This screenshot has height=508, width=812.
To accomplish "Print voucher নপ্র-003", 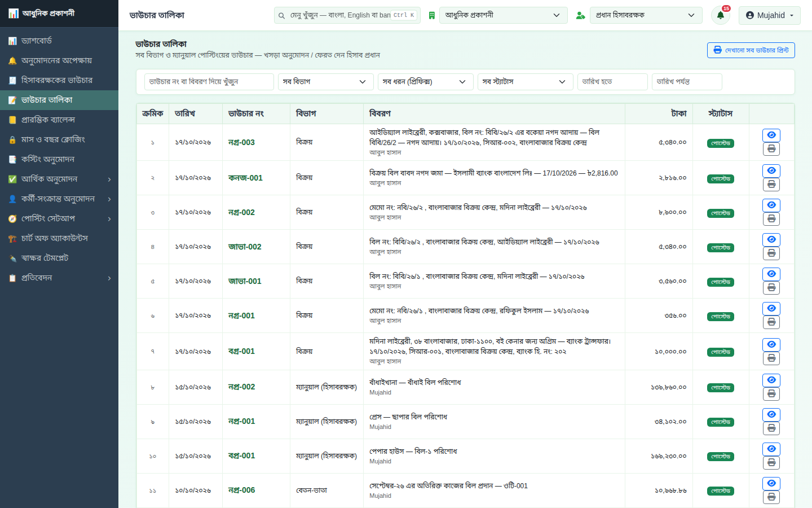I will click(x=771, y=148).
